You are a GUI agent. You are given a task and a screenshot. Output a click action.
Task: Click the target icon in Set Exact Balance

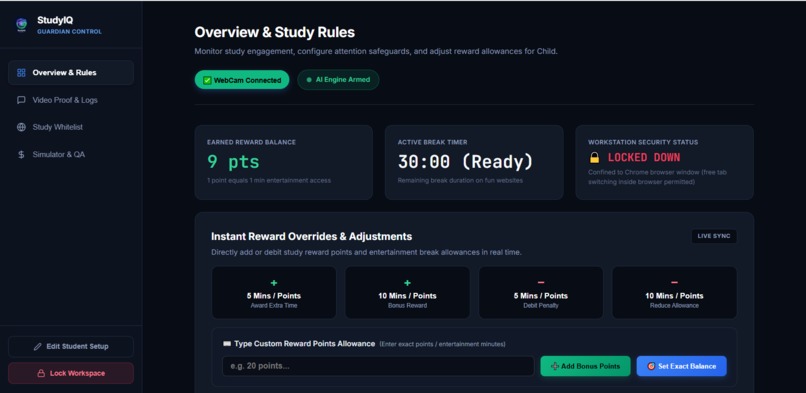click(x=651, y=366)
